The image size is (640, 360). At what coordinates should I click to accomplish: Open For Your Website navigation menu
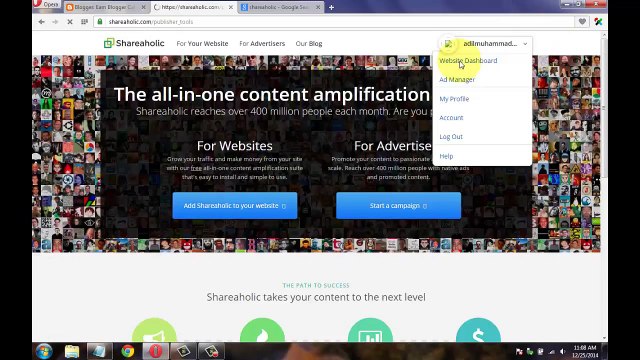[x=202, y=43]
